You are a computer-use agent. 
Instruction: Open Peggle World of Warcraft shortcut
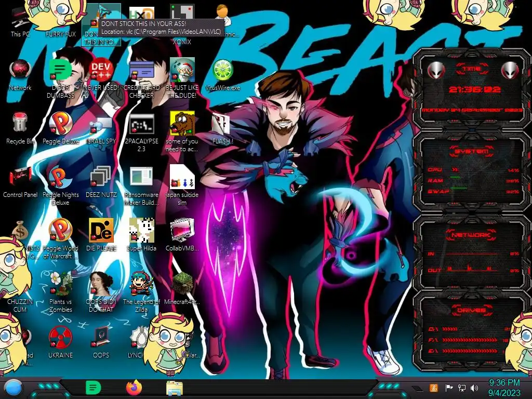(x=60, y=239)
